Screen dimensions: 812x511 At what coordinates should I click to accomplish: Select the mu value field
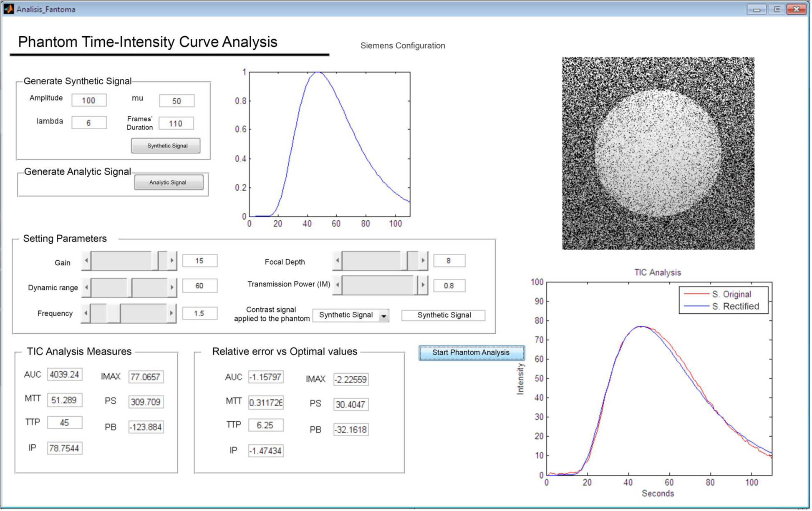[x=177, y=101]
